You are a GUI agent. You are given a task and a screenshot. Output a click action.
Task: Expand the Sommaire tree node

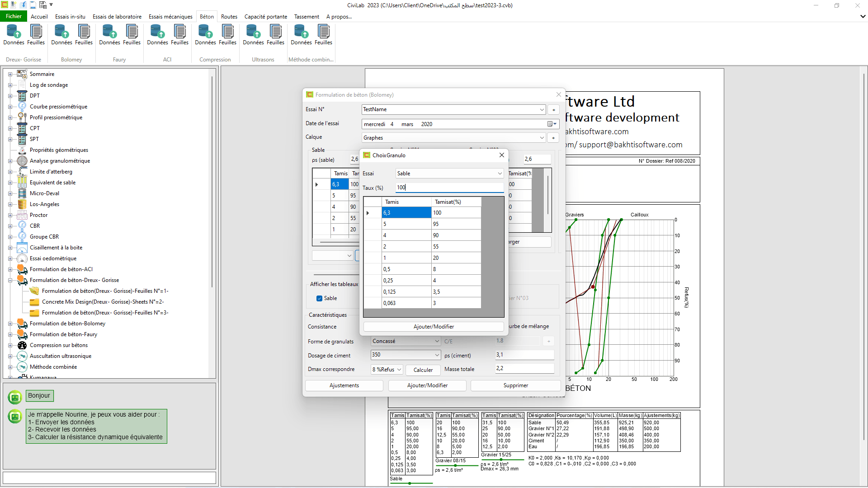click(10, 74)
